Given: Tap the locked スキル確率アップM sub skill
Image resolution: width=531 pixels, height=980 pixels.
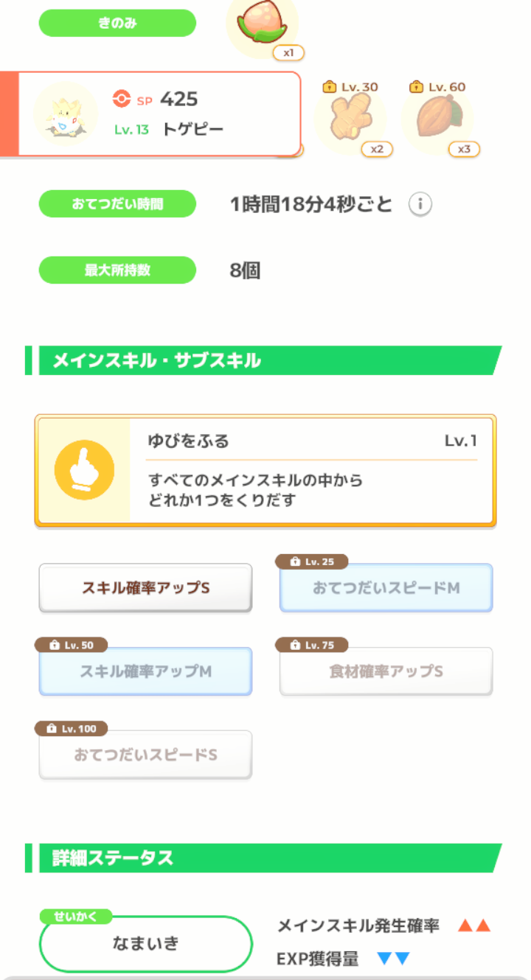Looking at the screenshot, I should click(x=145, y=671).
